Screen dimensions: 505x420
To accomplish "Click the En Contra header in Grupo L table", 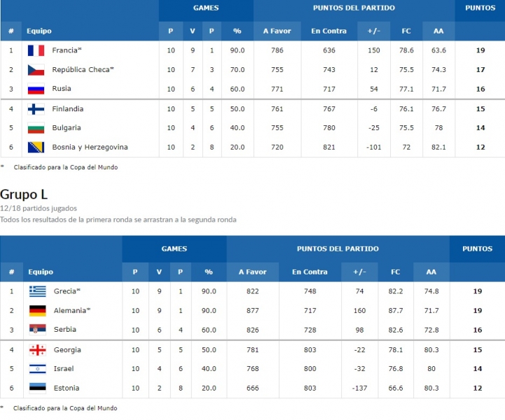I will pyautogui.click(x=310, y=272).
